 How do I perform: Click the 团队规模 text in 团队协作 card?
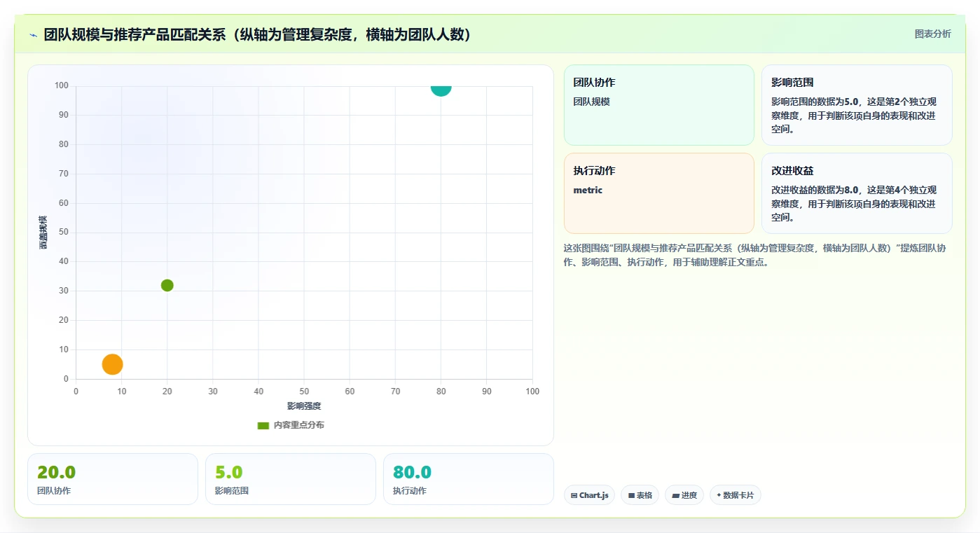tap(592, 102)
